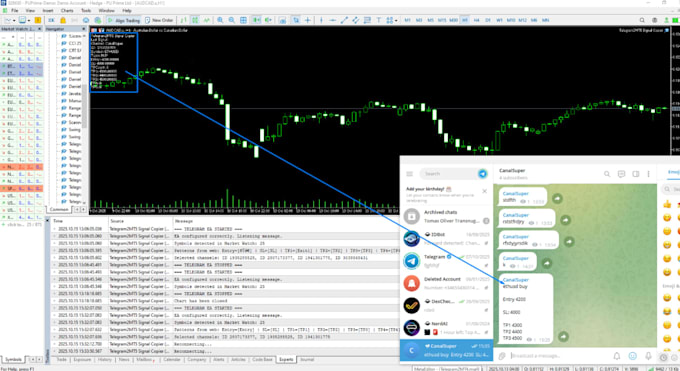Select the equidistant channel tool
680x371 pixels.
tap(356, 20)
